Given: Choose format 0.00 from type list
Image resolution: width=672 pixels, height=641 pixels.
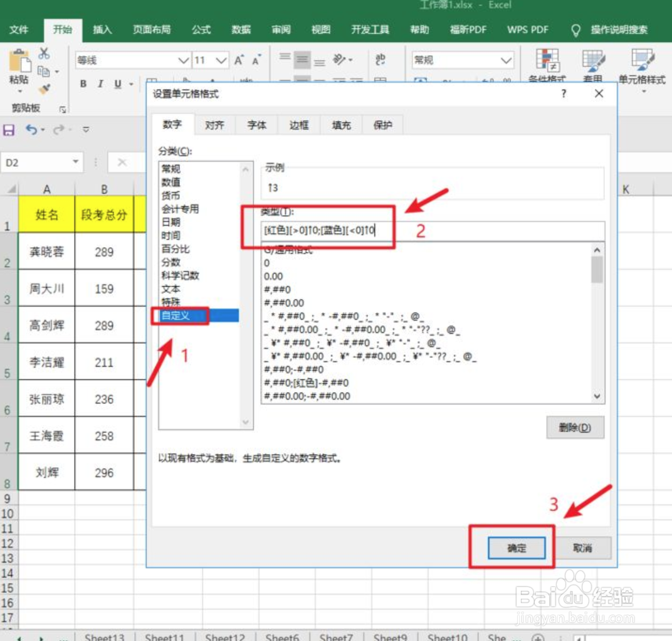Looking at the screenshot, I should tap(273, 277).
